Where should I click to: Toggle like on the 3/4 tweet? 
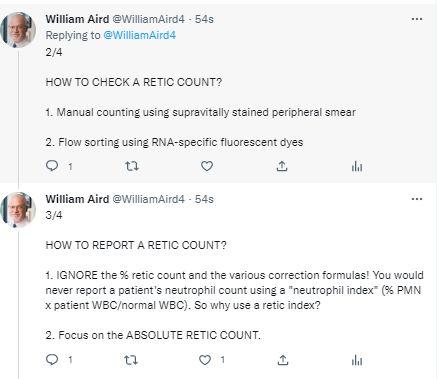205,360
